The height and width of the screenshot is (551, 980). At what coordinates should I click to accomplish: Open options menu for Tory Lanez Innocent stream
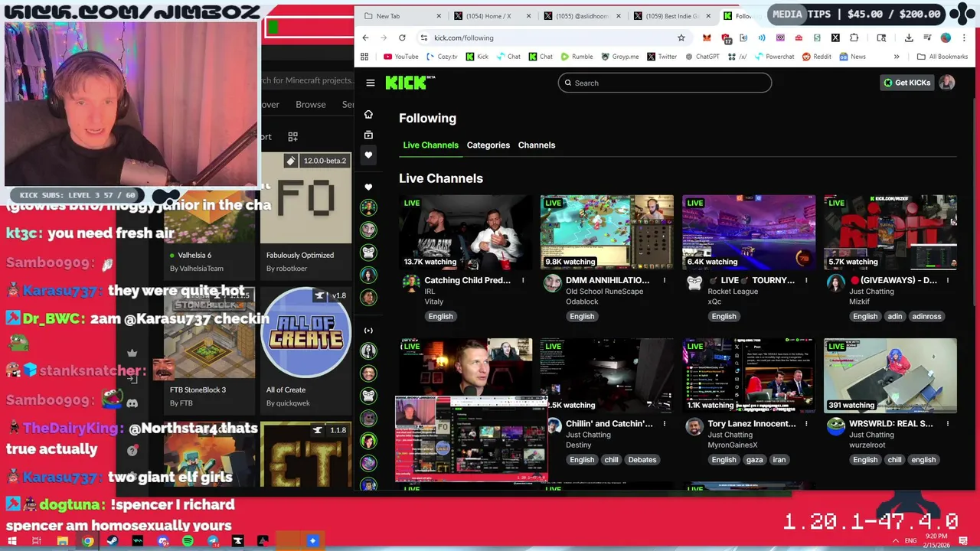[806, 423]
